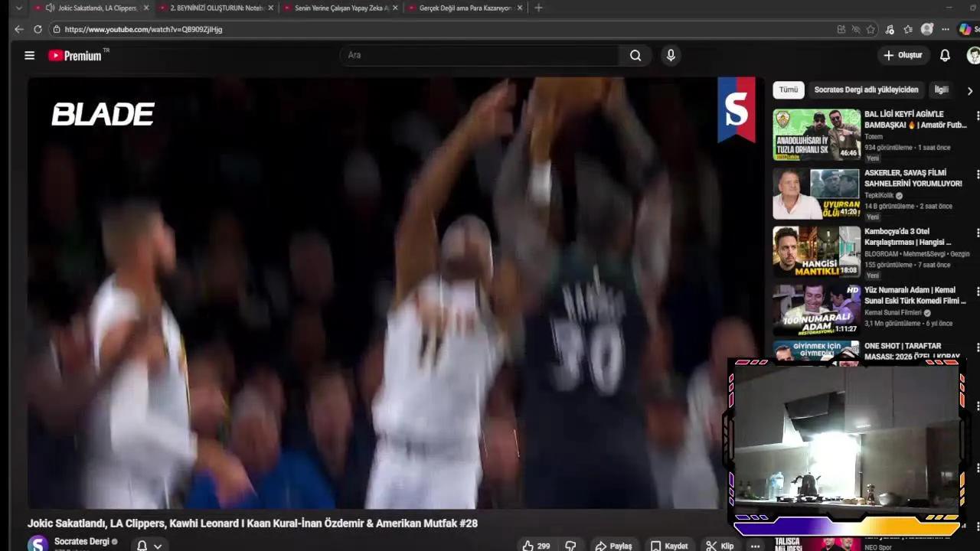
Task: Open the Socrates Dergi channel name link
Action: click(82, 542)
